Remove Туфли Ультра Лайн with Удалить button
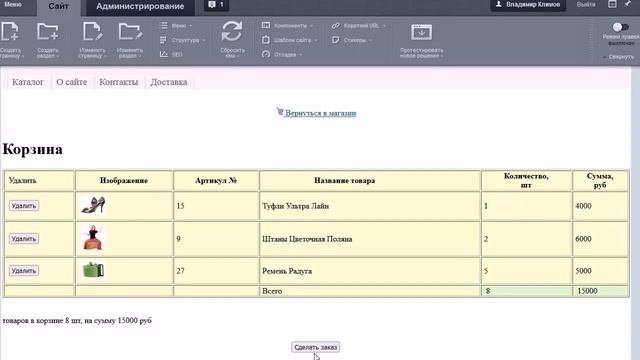Viewport: 640px width, 360px height. pyautogui.click(x=24, y=206)
